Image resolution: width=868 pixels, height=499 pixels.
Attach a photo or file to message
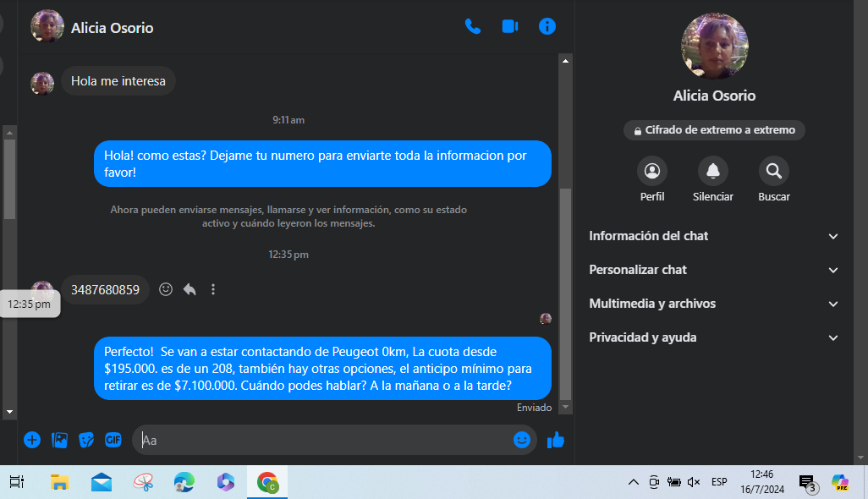(59, 440)
